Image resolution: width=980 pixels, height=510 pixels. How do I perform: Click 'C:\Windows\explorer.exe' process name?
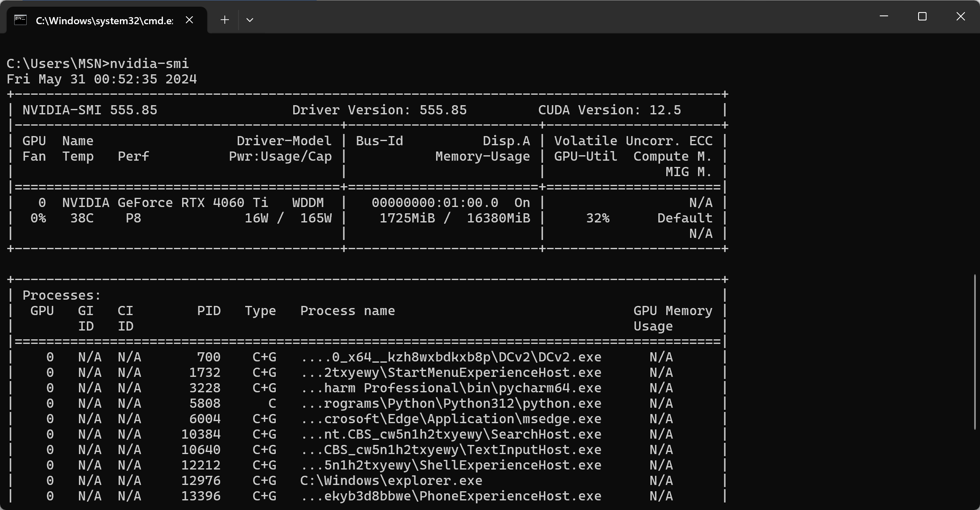tap(391, 480)
